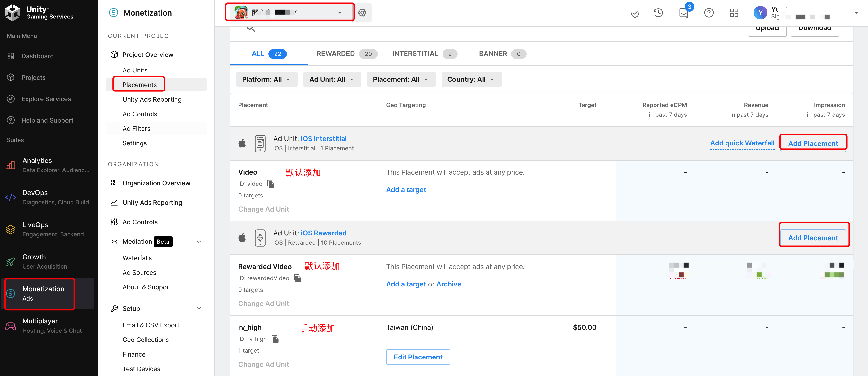The image size is (868, 376).
Task: Switch to the ALL tab
Action: pyautogui.click(x=269, y=54)
